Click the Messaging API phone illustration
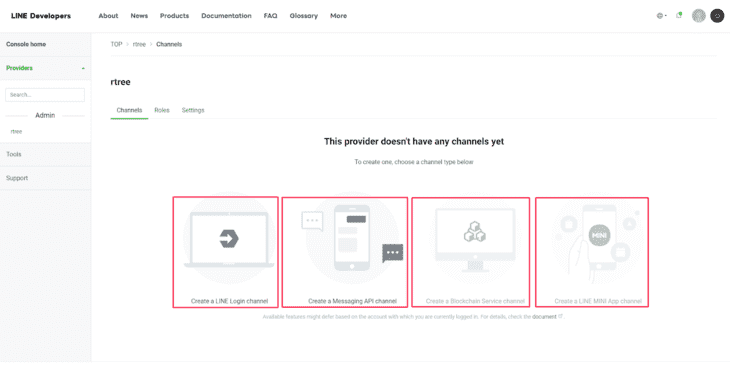Image resolution: width=730 pixels, height=370 pixels. 352,238
